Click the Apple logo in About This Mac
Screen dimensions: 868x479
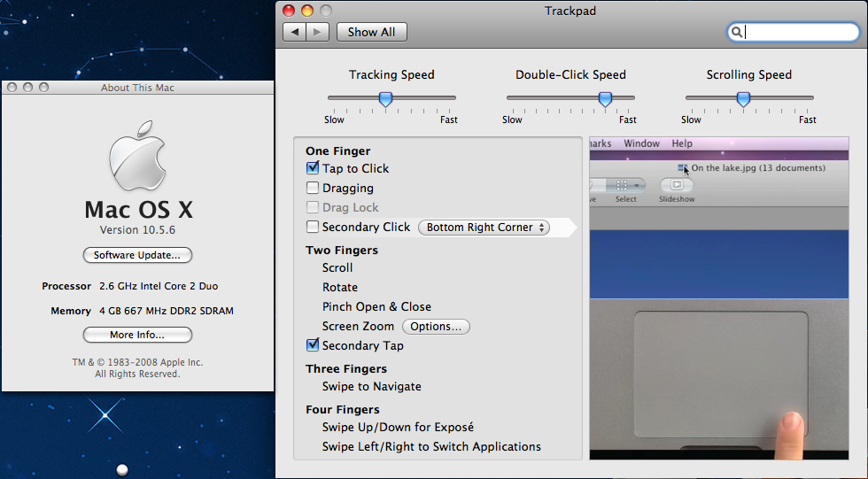[x=138, y=156]
